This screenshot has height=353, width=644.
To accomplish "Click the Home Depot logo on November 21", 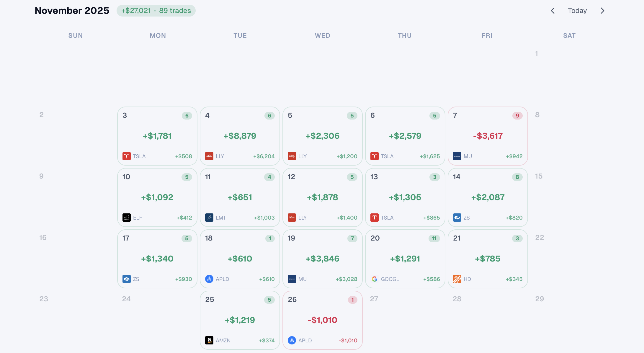I will click(x=457, y=279).
